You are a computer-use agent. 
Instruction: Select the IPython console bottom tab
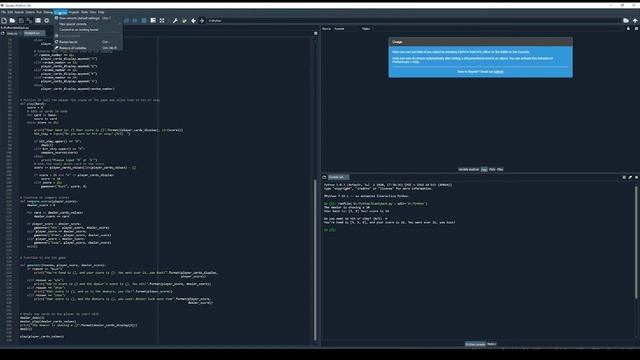pos(475,344)
